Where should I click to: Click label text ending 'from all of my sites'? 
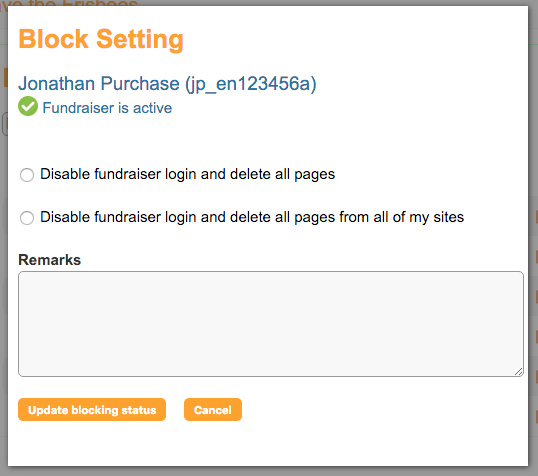[252, 217]
